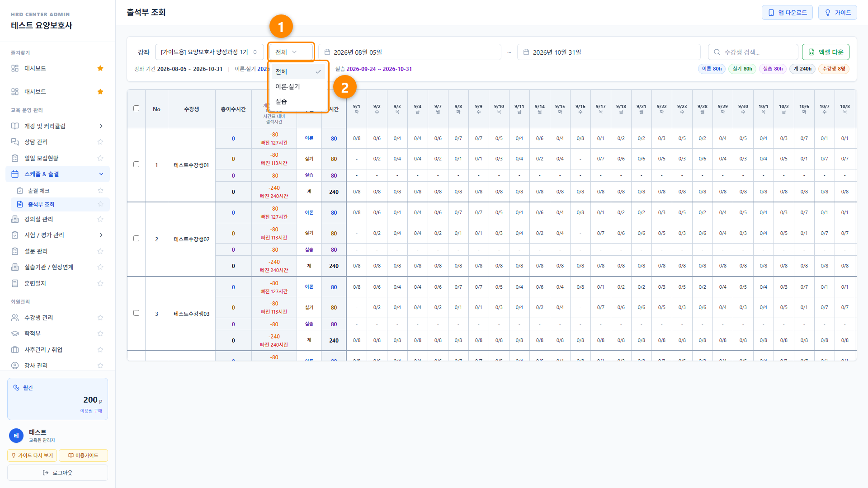Star the 훈련일지 menu item
Screen dimensions: 868x488
100,283
